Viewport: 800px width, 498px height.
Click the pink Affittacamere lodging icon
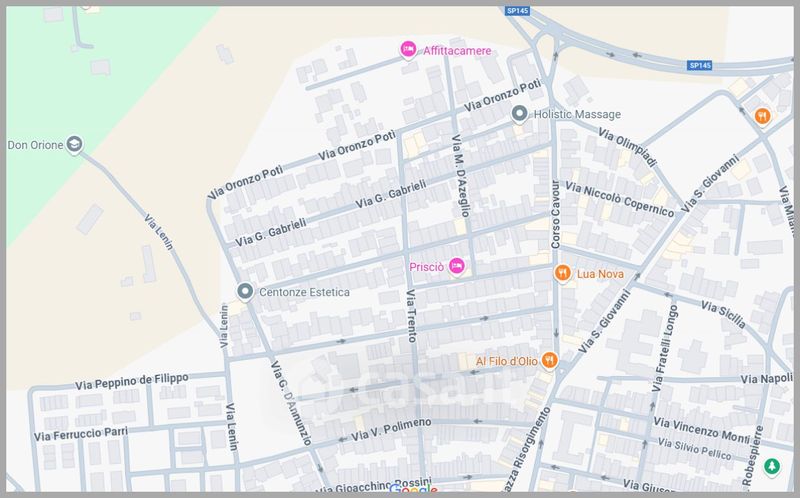408,49
